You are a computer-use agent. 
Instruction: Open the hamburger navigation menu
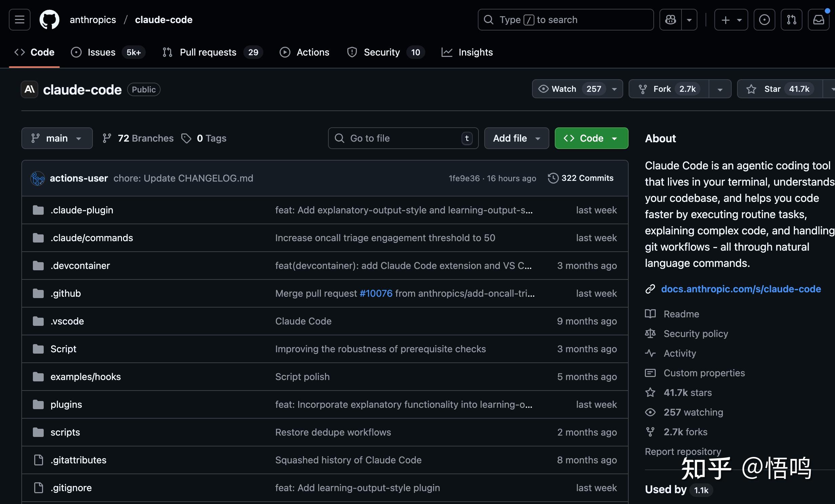coord(20,20)
